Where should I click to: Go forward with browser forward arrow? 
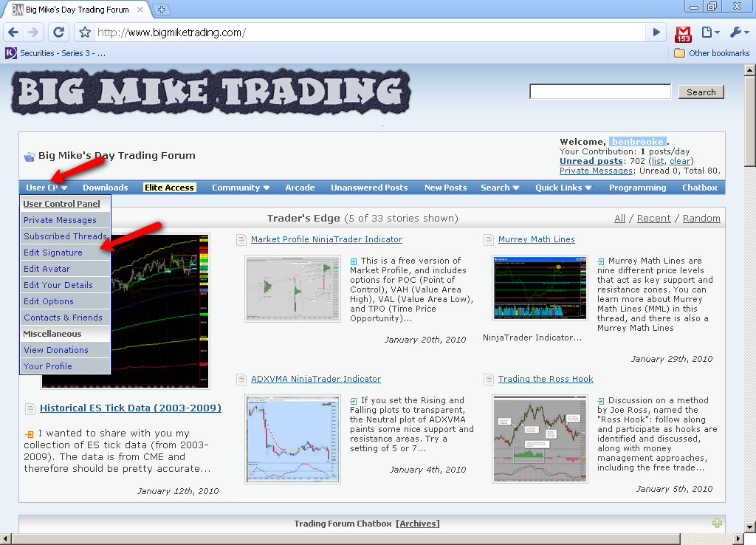coord(33,32)
